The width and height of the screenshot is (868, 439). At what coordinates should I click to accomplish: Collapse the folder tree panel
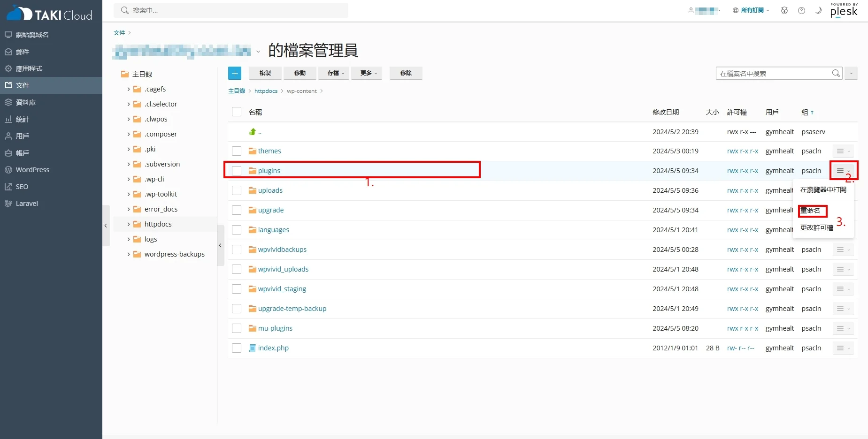[220, 245]
